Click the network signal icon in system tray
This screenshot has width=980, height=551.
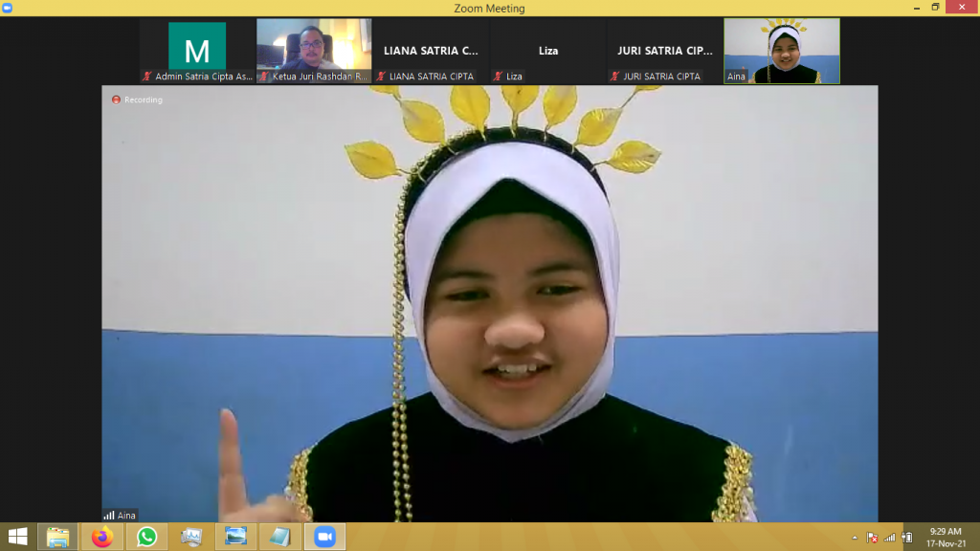point(890,537)
